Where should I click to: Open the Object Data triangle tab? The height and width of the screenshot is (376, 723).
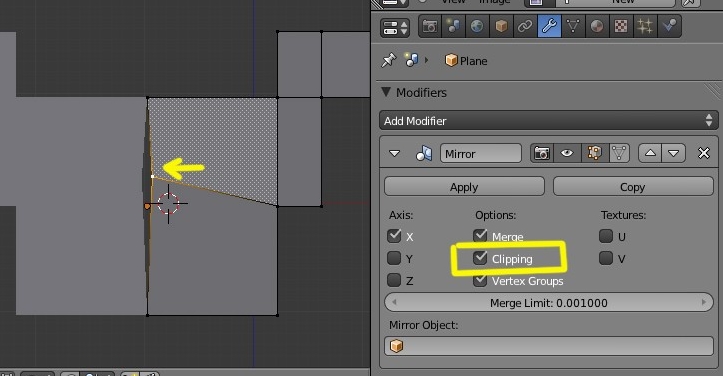tap(573, 26)
